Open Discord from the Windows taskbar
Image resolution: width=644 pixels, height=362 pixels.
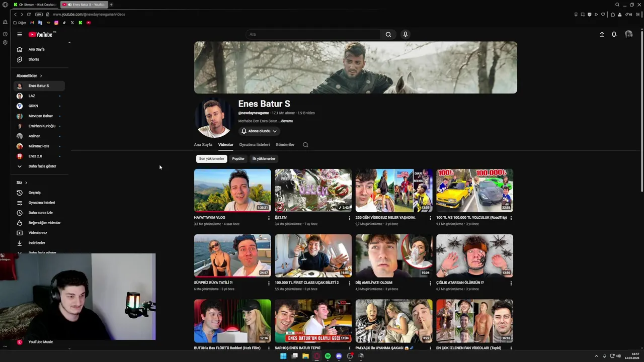click(339, 356)
